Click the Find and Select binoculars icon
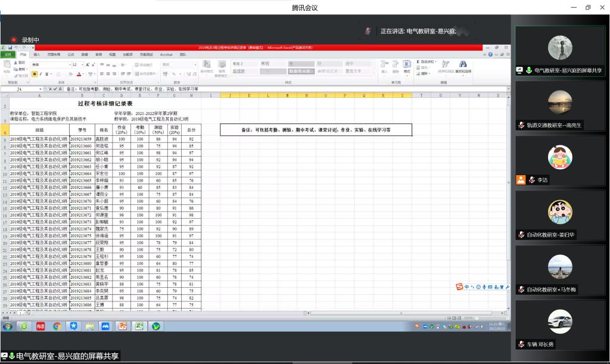Image resolution: width=610 pixels, height=364 pixels. 463,66
